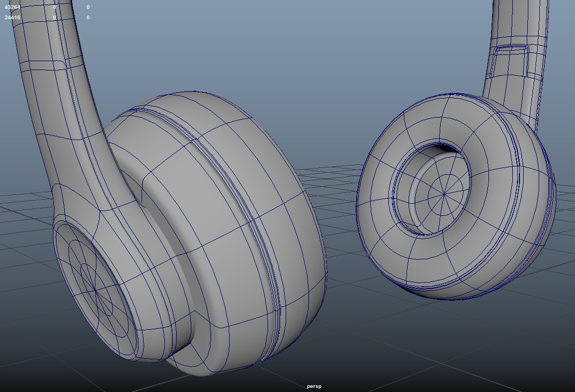Select the center vertex of left outer disc
Screen dimensions: 575x392
pyautogui.click(x=95, y=289)
